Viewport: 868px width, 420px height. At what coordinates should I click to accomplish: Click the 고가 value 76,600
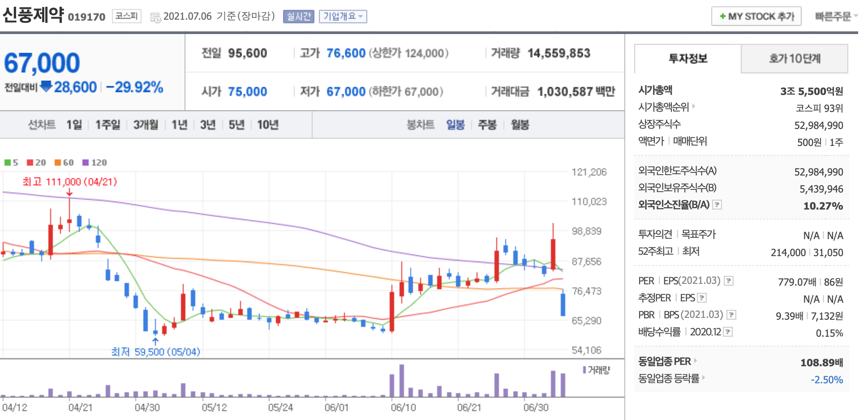346,53
